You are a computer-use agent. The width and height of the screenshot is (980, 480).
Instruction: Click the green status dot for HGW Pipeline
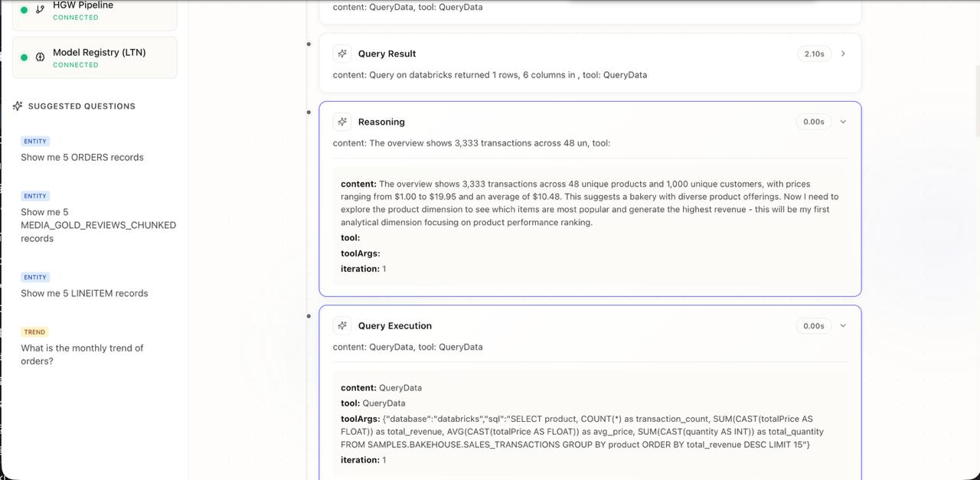[x=24, y=10]
